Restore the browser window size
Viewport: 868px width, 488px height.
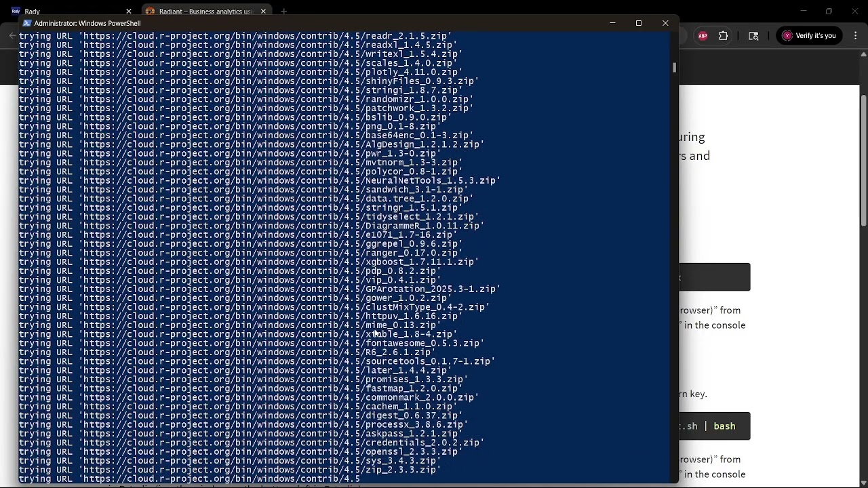(829, 12)
